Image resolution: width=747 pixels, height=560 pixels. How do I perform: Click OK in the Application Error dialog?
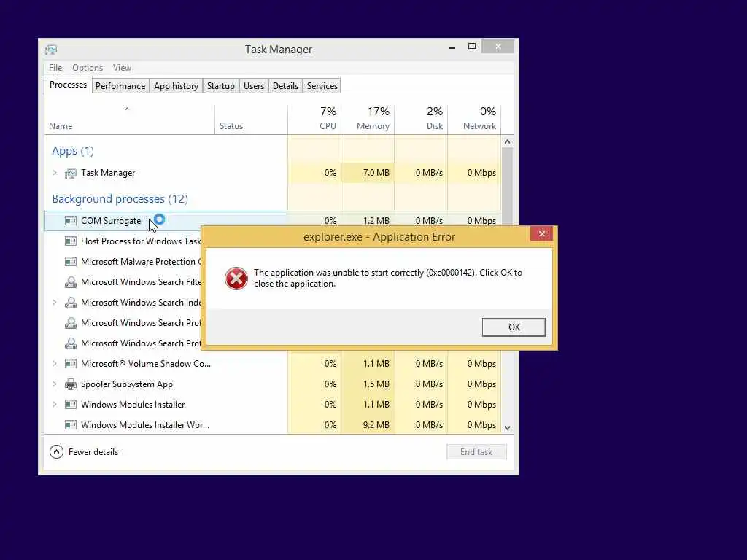(x=514, y=327)
